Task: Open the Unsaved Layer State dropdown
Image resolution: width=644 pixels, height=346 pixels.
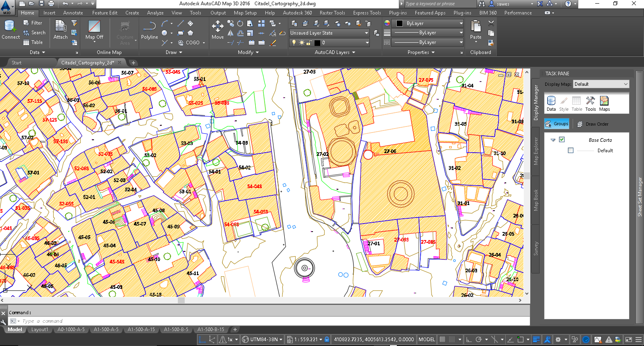Action: pos(329,33)
